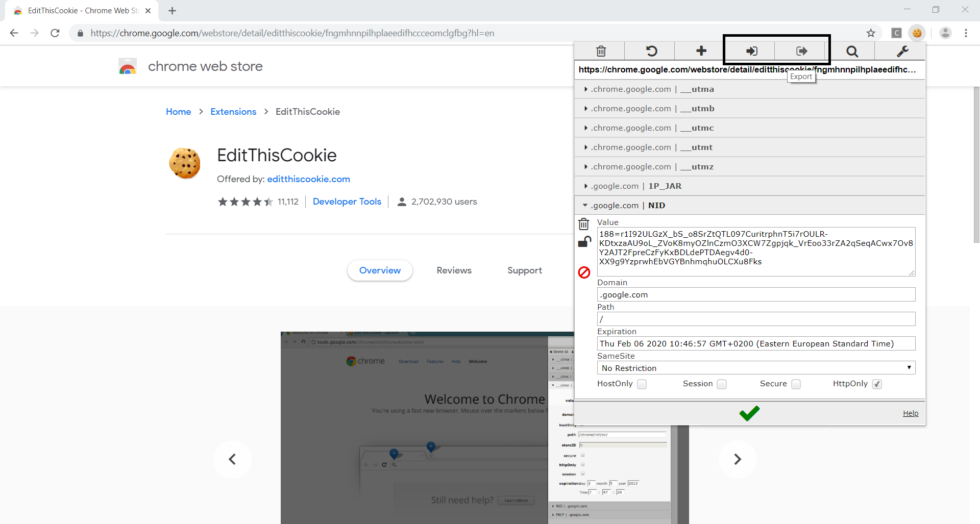Uncheck the HttpOnly checkbox
The image size is (980, 524).
click(x=877, y=384)
